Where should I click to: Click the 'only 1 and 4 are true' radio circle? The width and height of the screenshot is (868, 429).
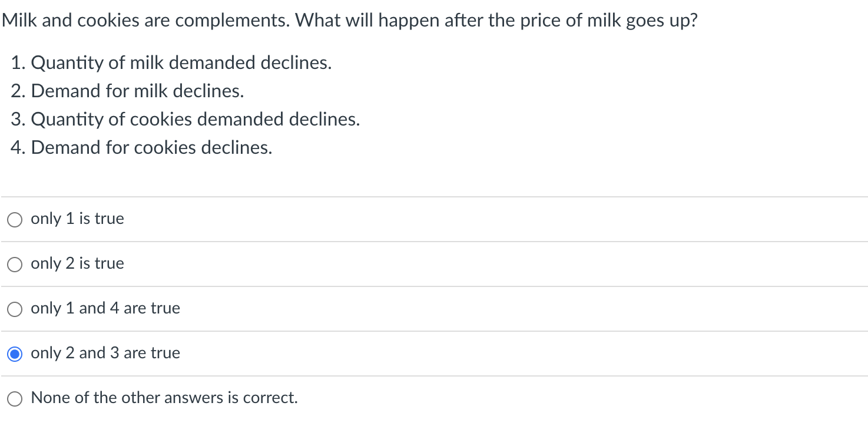pyautogui.click(x=14, y=309)
